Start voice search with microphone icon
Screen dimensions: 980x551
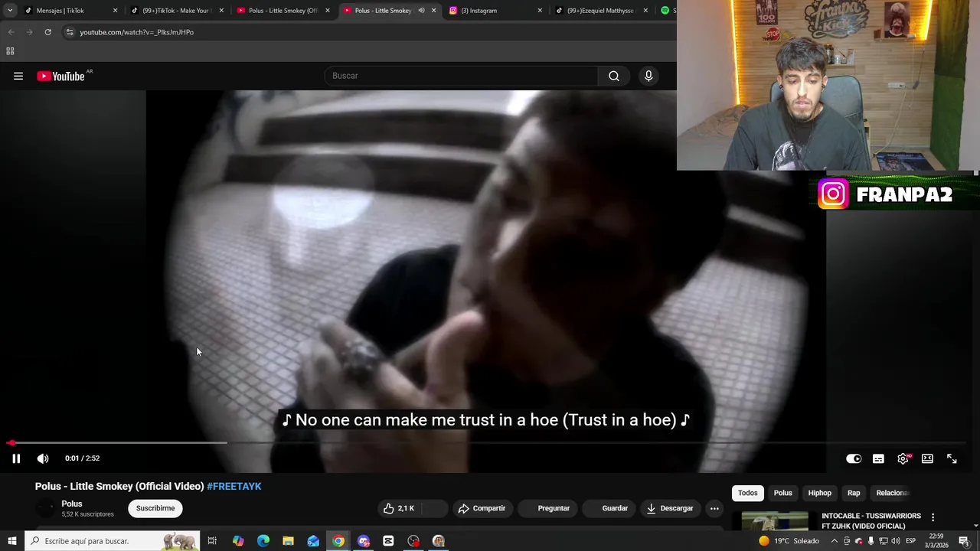(648, 76)
